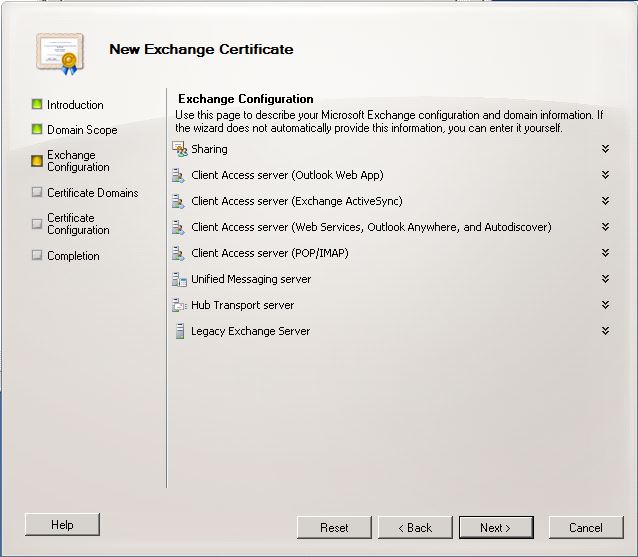The width and height of the screenshot is (638, 557).
Task: Expand Web Services, Outlook Anywhere chevron
Action: pyautogui.click(x=605, y=227)
